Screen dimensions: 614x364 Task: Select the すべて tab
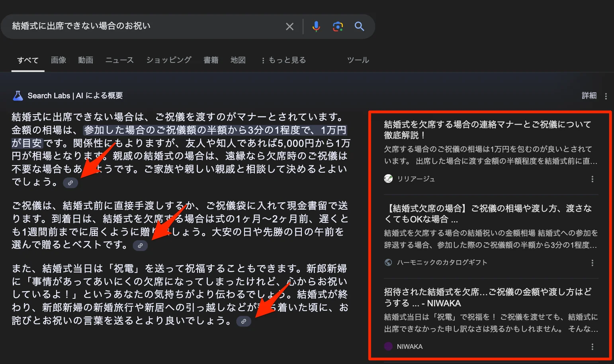point(28,60)
